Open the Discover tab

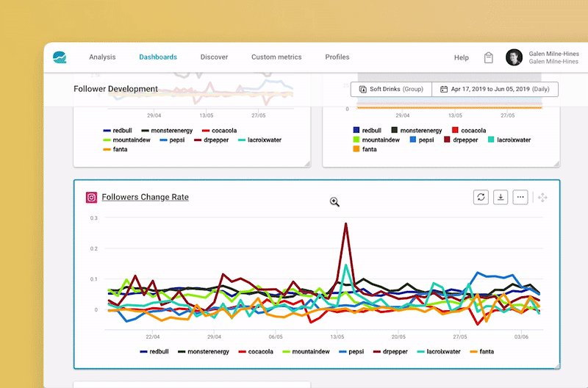(214, 57)
